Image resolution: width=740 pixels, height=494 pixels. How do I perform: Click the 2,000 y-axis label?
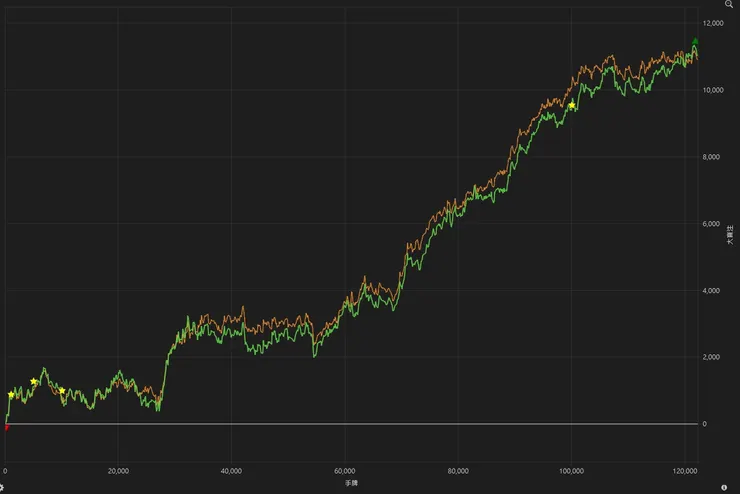tap(711, 357)
